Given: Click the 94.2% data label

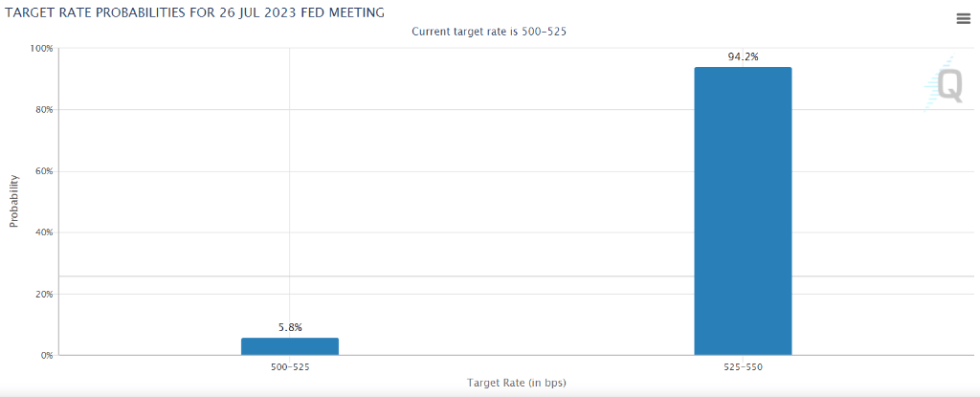Looking at the screenshot, I should [x=743, y=57].
